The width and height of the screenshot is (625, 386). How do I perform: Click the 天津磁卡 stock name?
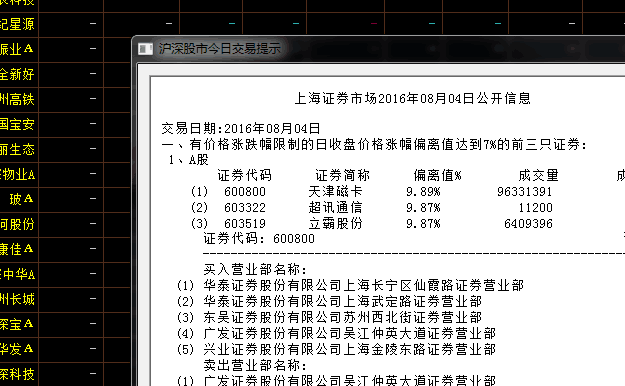tap(335, 192)
